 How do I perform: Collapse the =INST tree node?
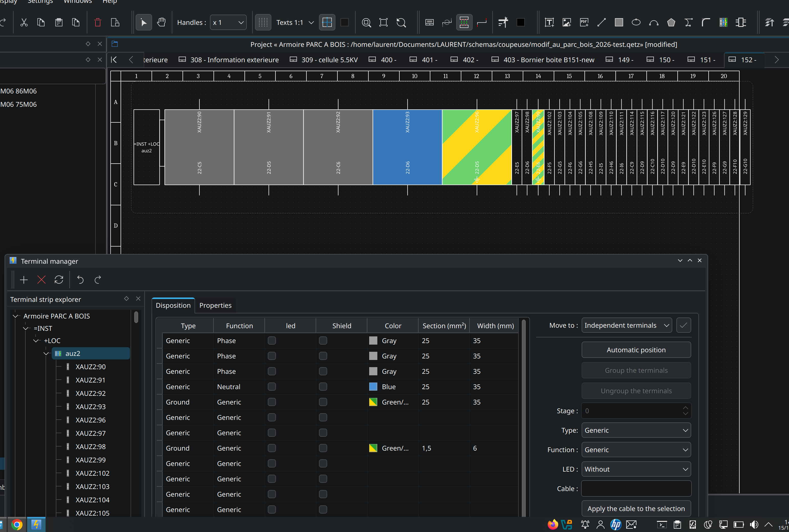click(x=26, y=328)
